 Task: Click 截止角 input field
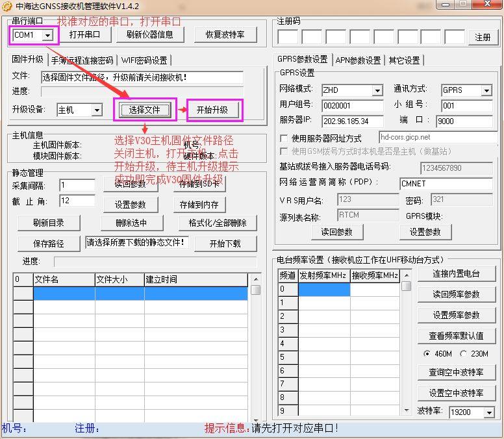(77, 201)
